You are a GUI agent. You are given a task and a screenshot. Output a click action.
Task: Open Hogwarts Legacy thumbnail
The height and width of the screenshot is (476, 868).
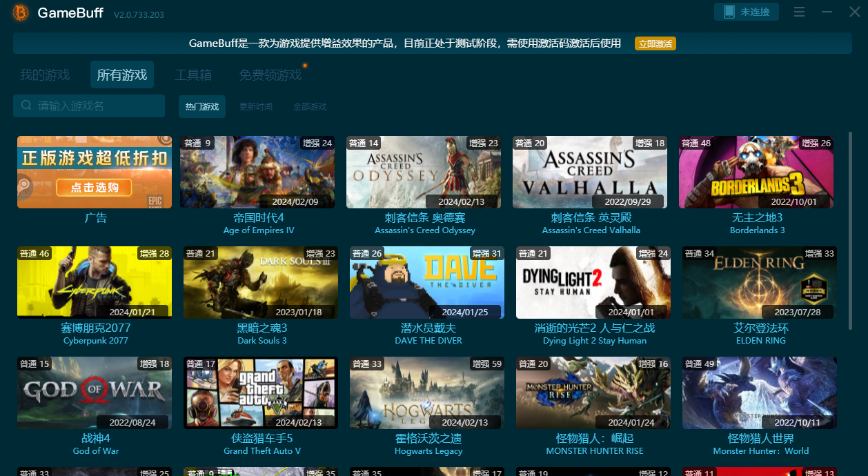427,393
